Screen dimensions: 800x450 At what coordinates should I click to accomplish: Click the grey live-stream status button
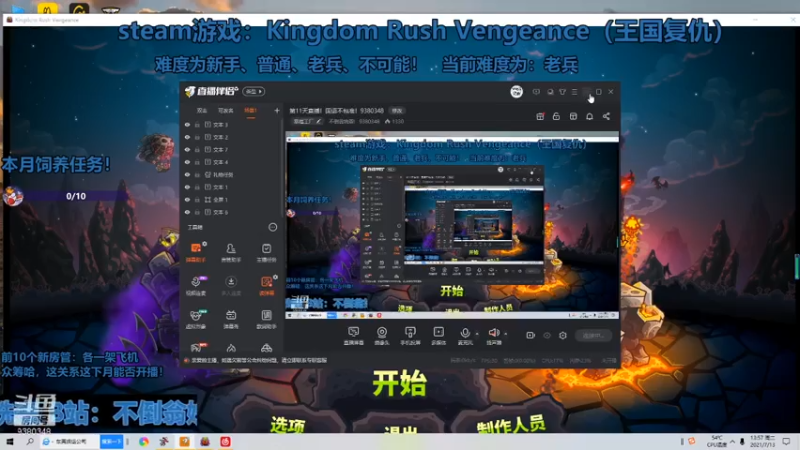coord(593,335)
